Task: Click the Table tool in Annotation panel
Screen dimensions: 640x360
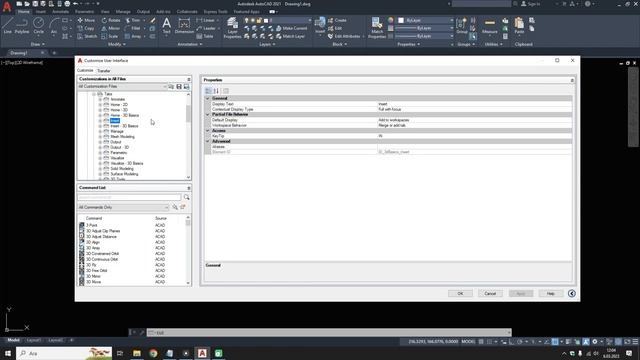Action: (x=205, y=36)
